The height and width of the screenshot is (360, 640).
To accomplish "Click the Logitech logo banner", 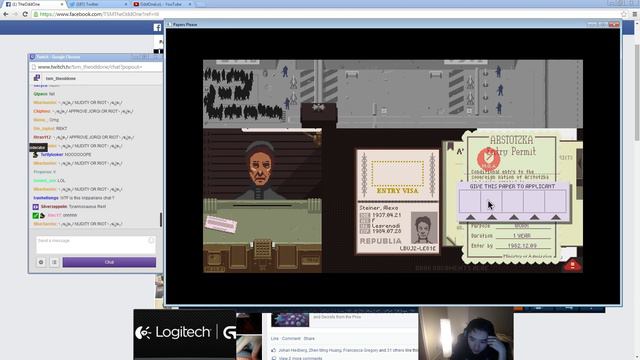I will tap(185, 334).
